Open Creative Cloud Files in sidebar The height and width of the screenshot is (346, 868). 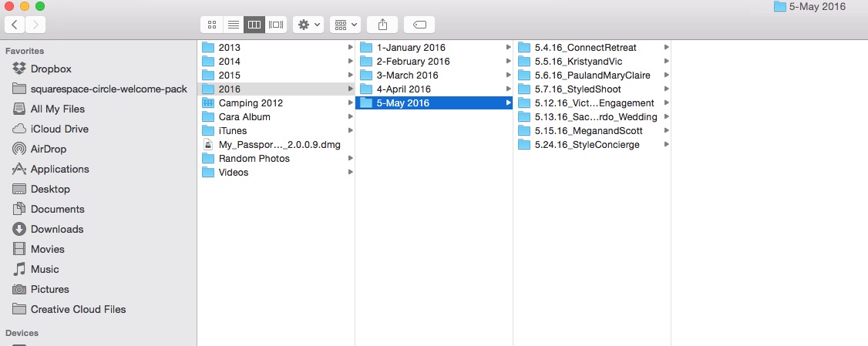pyautogui.click(x=78, y=309)
